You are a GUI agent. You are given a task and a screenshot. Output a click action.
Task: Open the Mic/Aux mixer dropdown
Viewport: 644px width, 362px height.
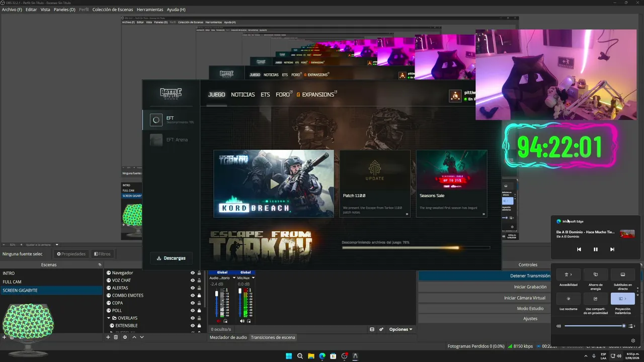pos(253,278)
